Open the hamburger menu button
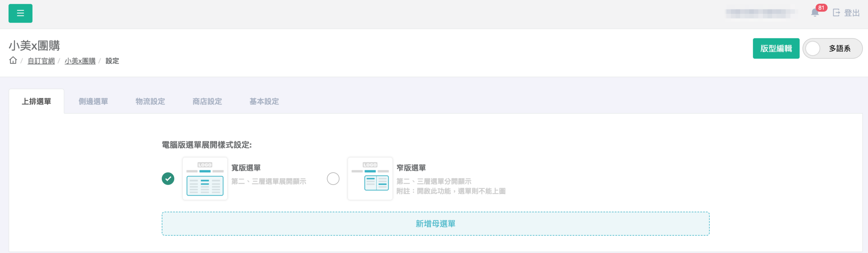The width and height of the screenshot is (868, 253). pyautogui.click(x=20, y=13)
